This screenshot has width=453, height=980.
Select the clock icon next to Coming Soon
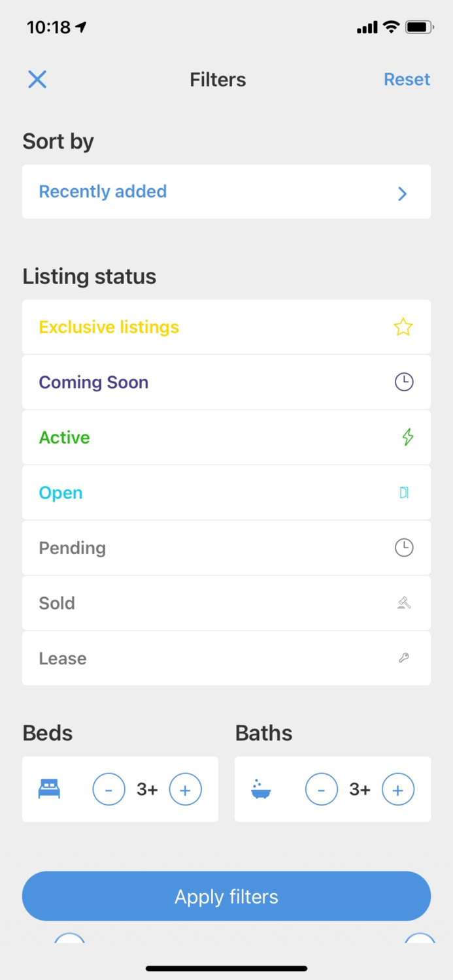[403, 382]
